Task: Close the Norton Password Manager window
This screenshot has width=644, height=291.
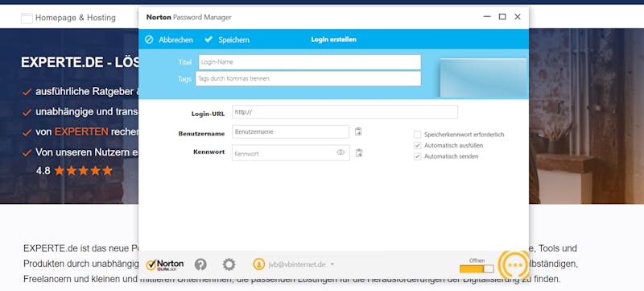Action: pyautogui.click(x=518, y=17)
